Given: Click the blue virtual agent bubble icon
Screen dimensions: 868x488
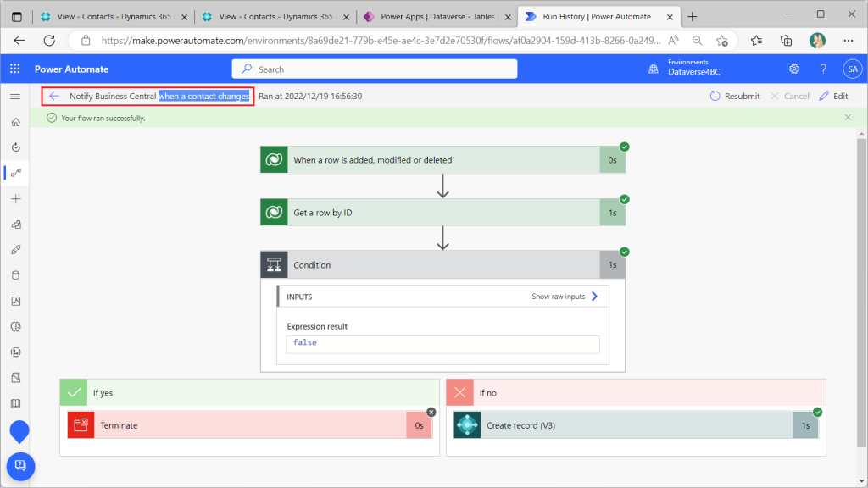Looking at the screenshot, I should (x=19, y=431).
